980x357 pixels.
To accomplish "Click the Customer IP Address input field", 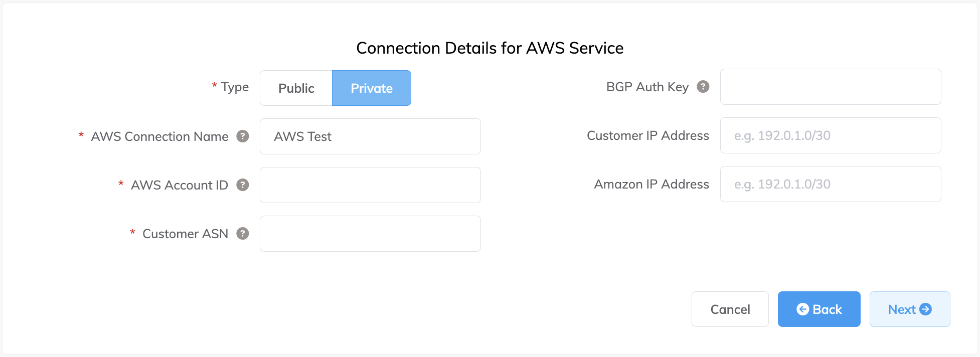I will coord(830,135).
